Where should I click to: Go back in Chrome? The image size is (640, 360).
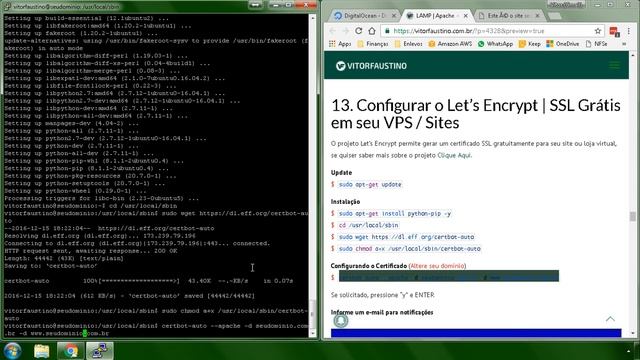click(332, 31)
